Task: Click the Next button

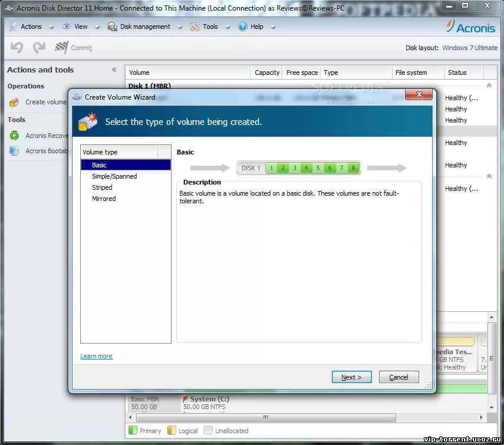Action: coord(351,377)
